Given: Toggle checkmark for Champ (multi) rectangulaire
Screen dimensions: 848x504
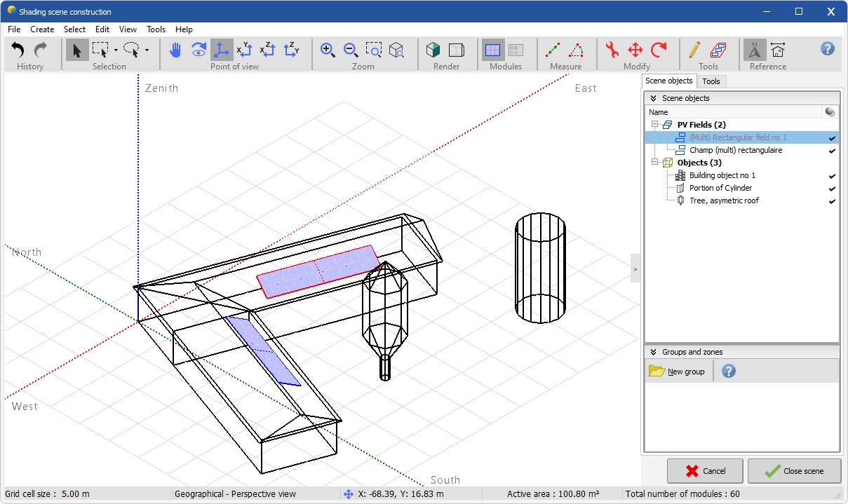Looking at the screenshot, I should click(x=832, y=151).
